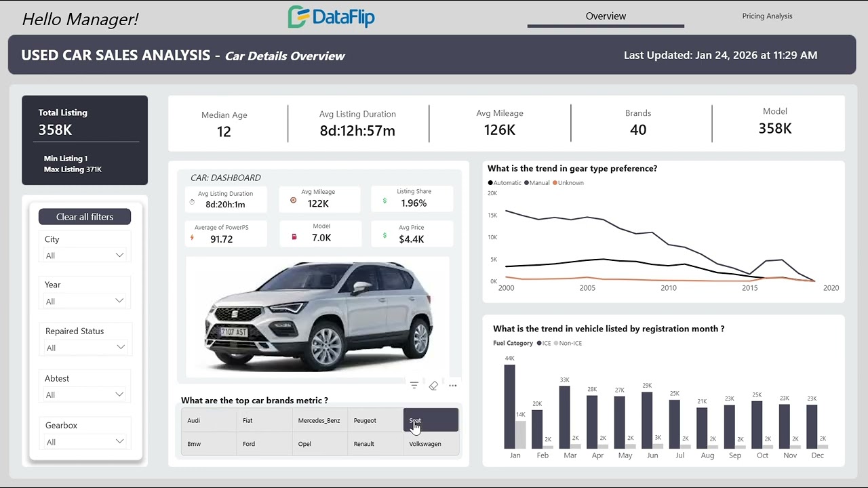Click the January Non-ICE bar 14K
This screenshot has height=488, width=868.
point(521,434)
